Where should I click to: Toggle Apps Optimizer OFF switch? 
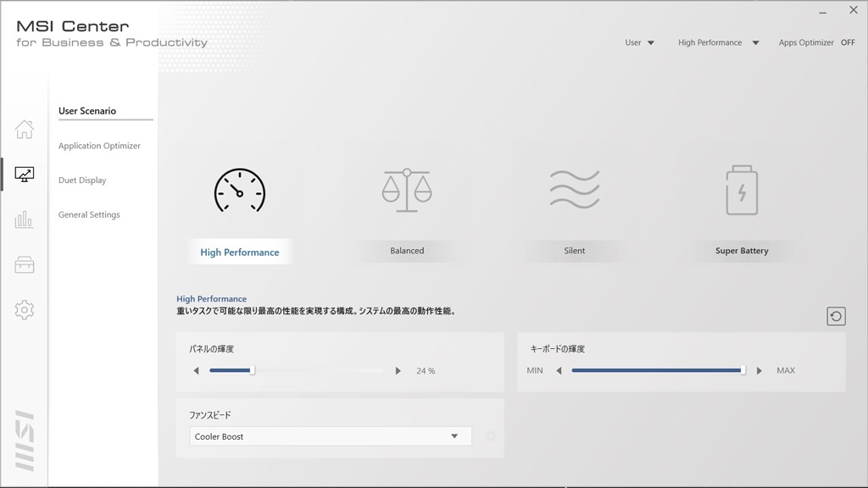click(x=848, y=42)
